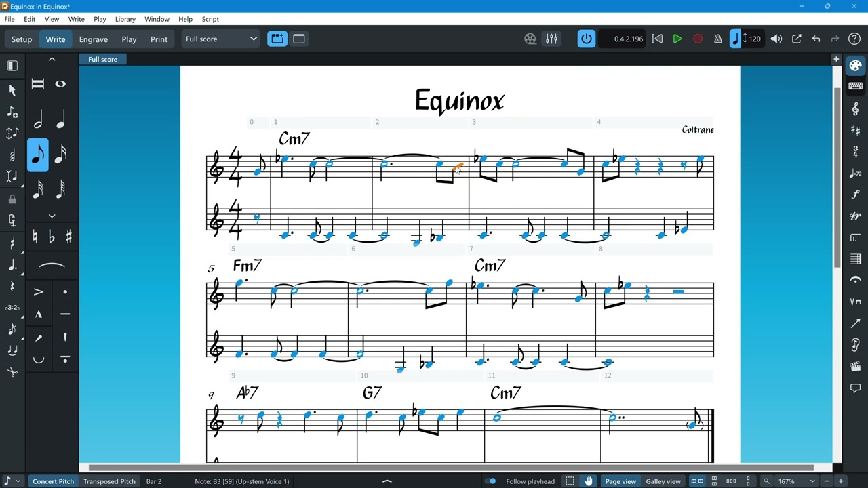Apply the staccato dot articulation
The height and width of the screenshot is (488, 868).
tap(65, 292)
